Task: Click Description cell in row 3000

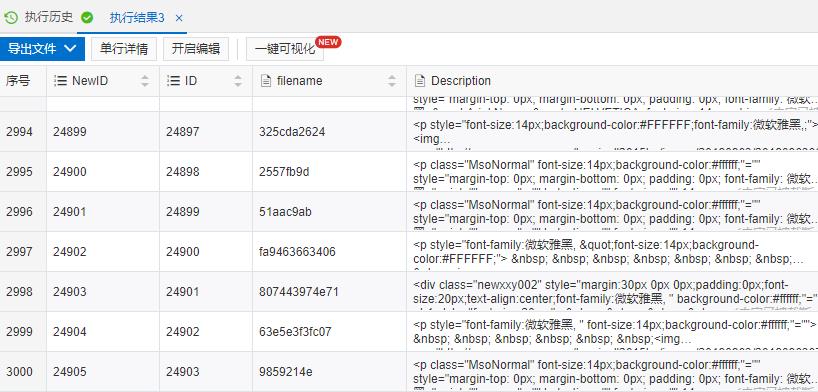Action: point(612,371)
